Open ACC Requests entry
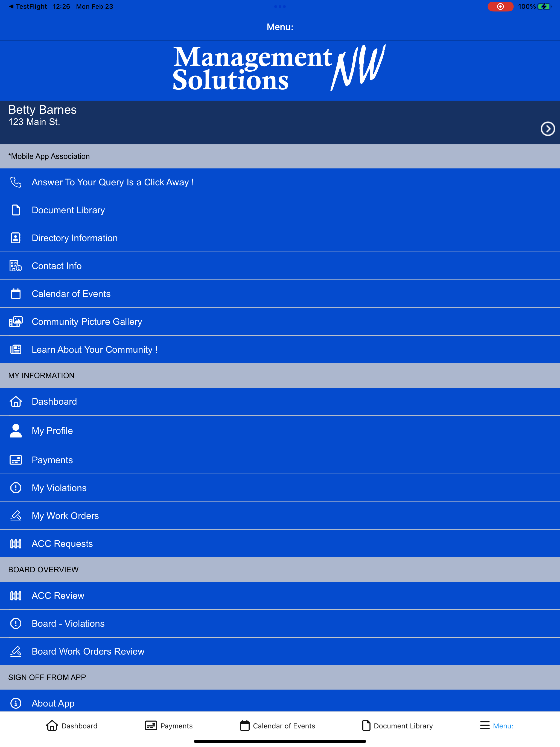 pos(280,544)
